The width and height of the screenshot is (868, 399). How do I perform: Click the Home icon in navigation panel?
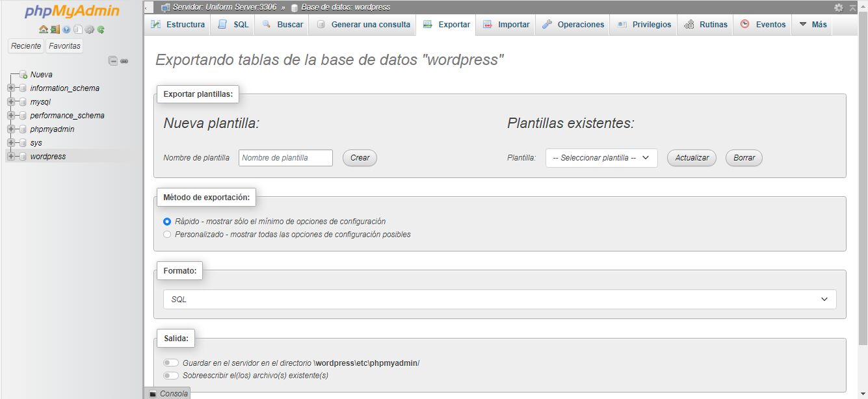pyautogui.click(x=43, y=30)
